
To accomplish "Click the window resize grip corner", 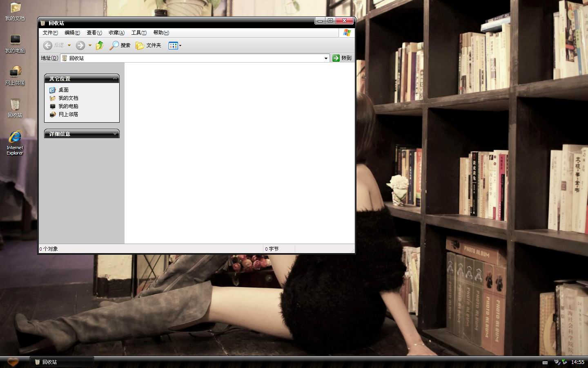I will pyautogui.click(x=352, y=250).
